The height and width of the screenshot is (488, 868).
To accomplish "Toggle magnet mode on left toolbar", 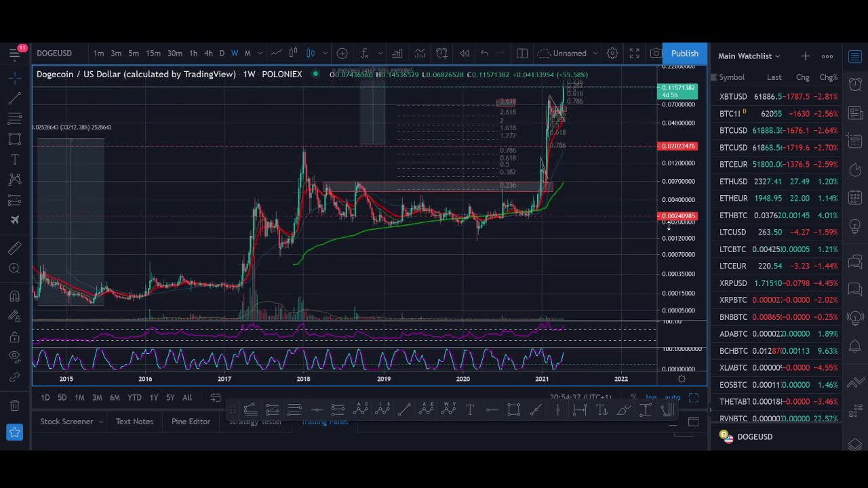I will tap(14, 296).
